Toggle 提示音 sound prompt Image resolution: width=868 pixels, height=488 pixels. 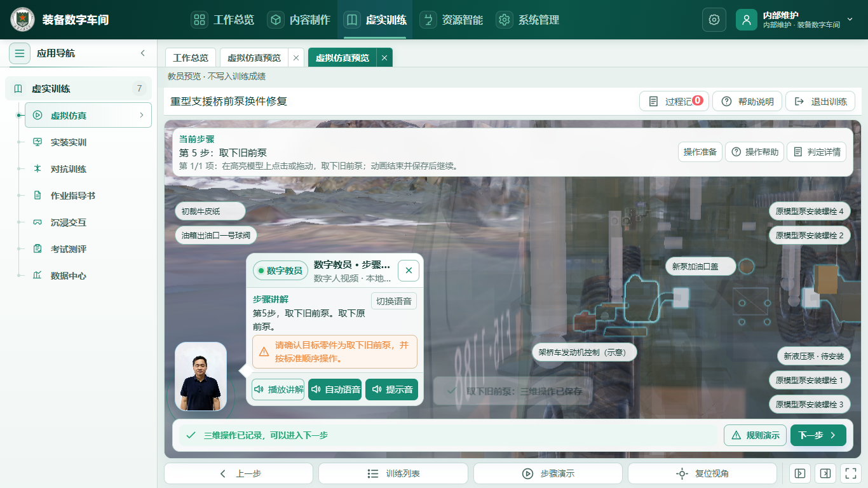[x=392, y=390]
